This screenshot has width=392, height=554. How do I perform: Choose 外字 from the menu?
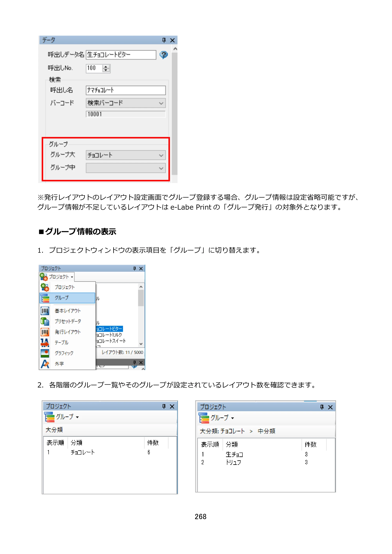click(68, 364)
